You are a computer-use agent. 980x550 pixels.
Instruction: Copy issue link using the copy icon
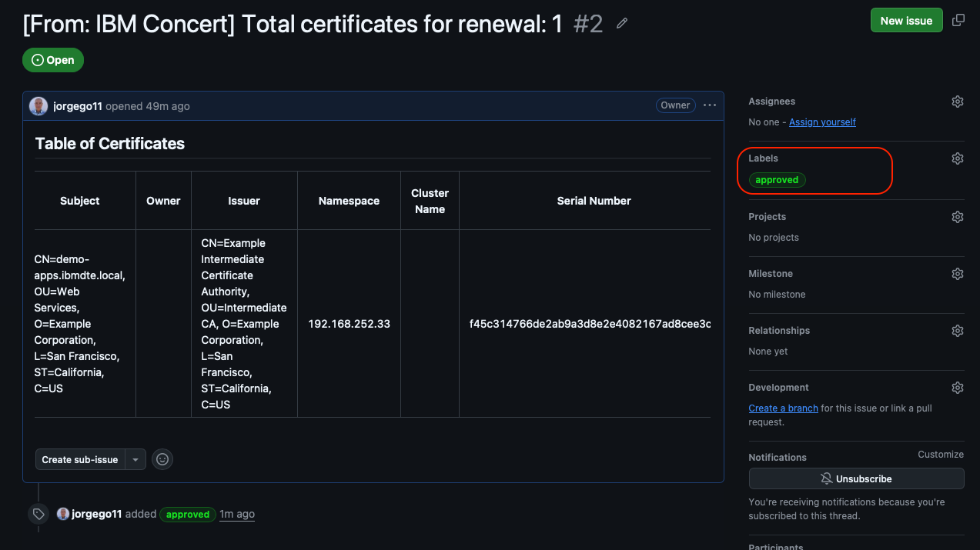(958, 21)
